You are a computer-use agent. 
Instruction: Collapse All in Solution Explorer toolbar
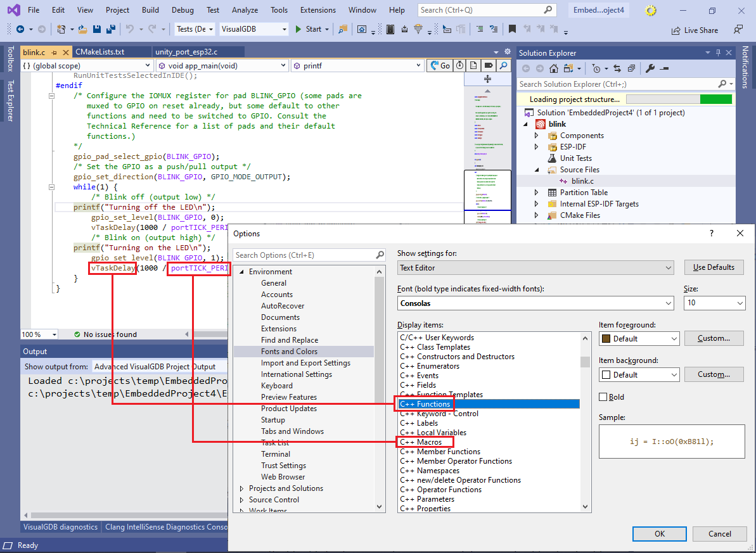click(x=631, y=68)
